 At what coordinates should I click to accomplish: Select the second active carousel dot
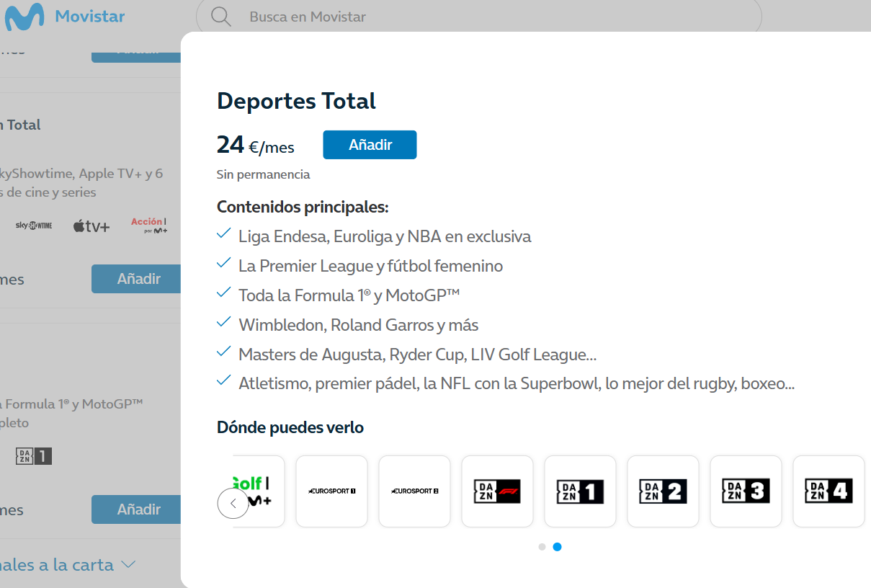[557, 547]
